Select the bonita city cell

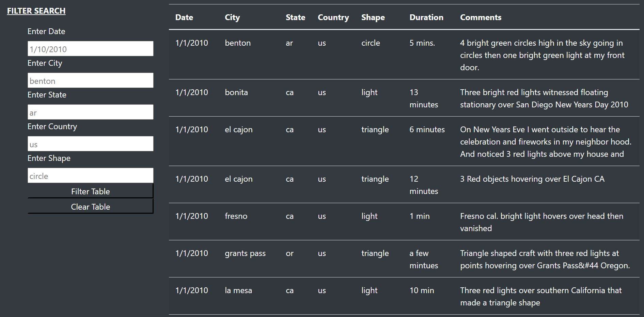[x=236, y=92]
